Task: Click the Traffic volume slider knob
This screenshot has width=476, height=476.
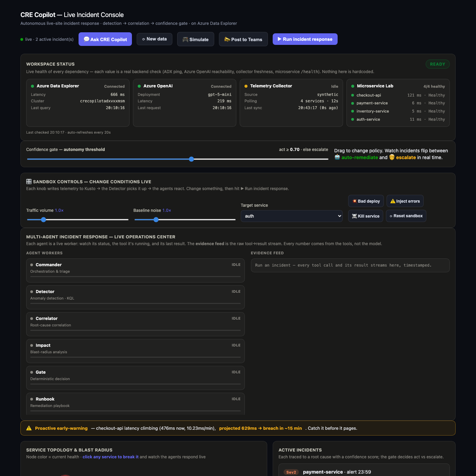Action: 44,220
